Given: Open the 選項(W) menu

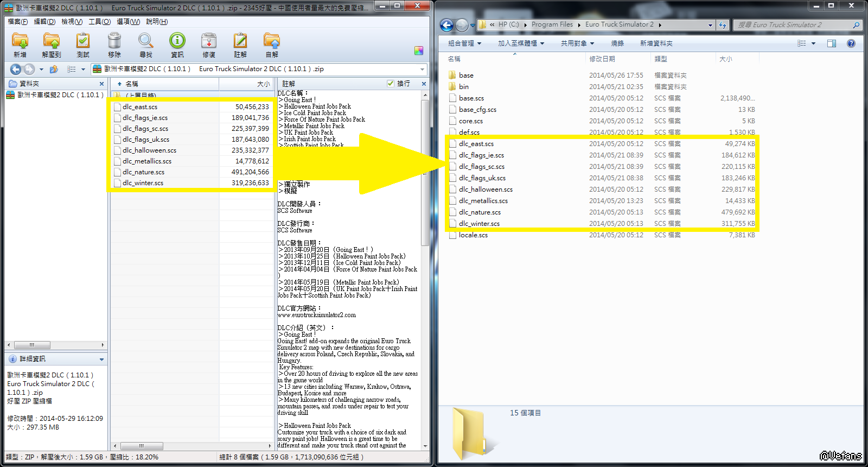Looking at the screenshot, I should click(x=128, y=22).
